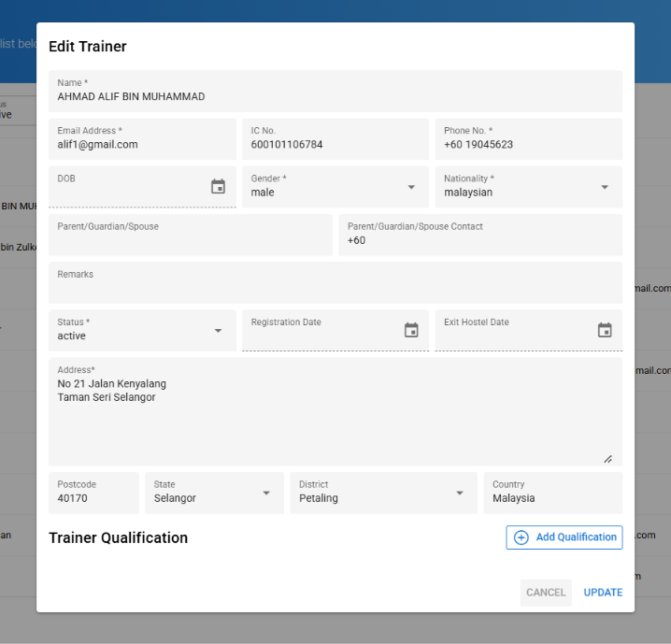671x644 pixels.
Task: Cancel the Edit Trainer dialog
Action: click(x=546, y=593)
